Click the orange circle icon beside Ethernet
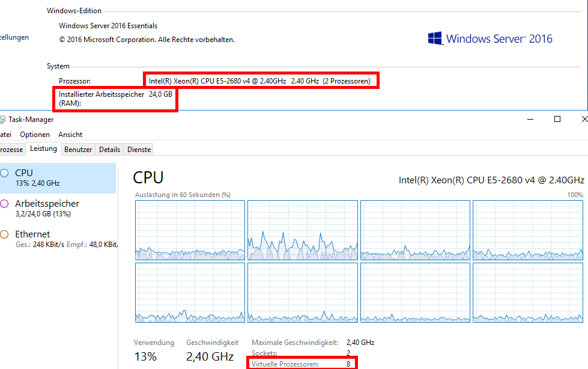This screenshot has width=588, height=369. coord(5,234)
